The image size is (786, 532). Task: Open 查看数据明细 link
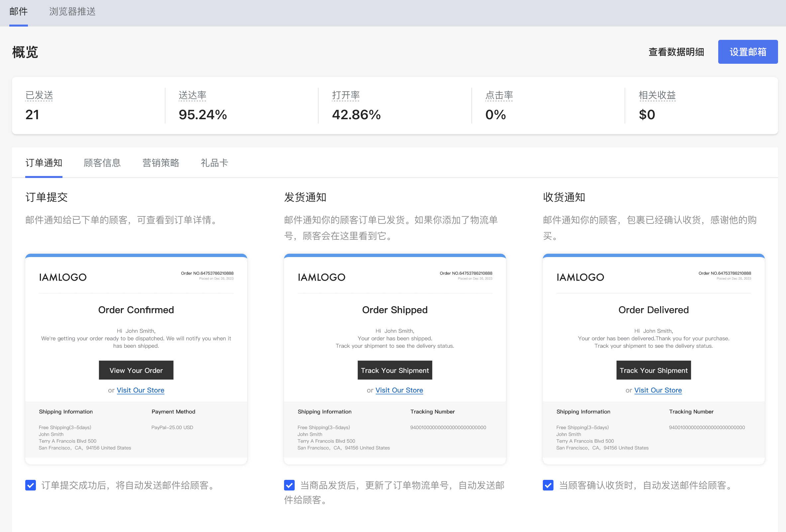(x=676, y=52)
